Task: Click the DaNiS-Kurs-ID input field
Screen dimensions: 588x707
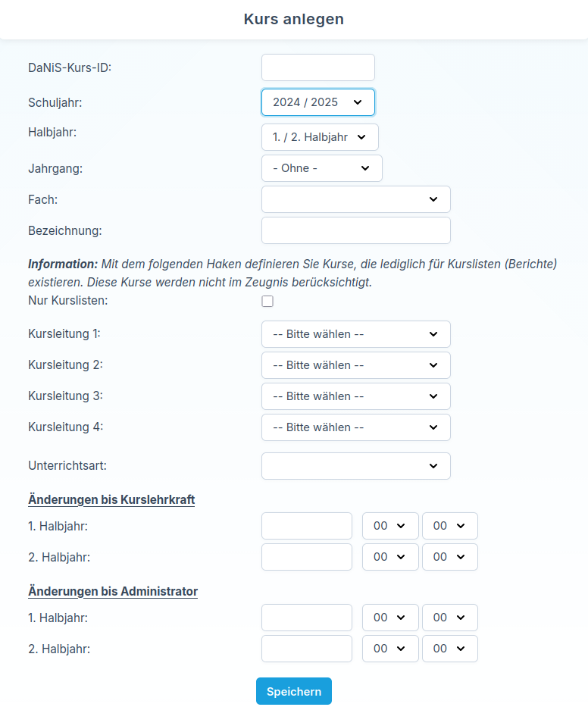Action: (318, 67)
